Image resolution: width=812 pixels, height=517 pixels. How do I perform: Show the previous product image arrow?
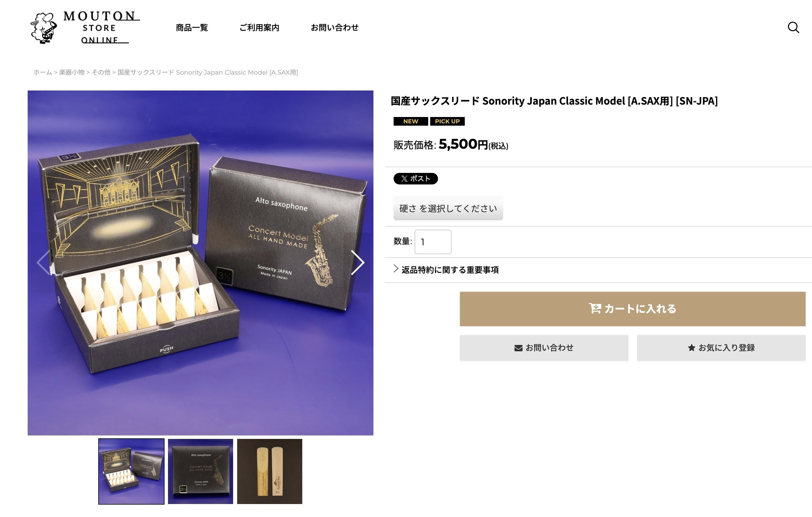click(44, 262)
